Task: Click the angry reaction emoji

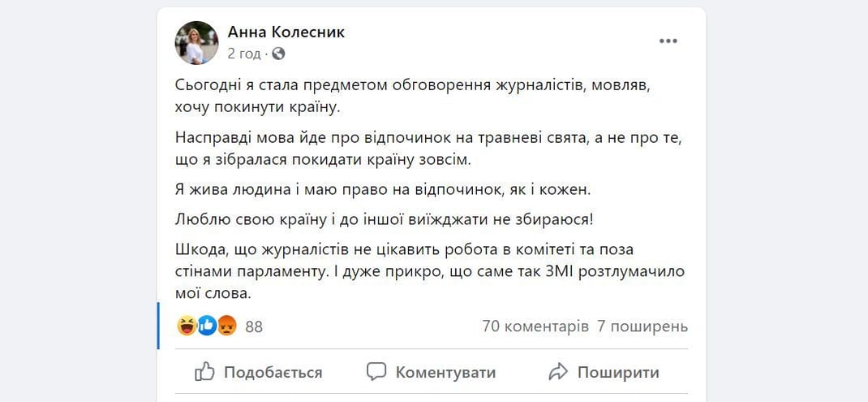Action: pyautogui.click(x=226, y=326)
